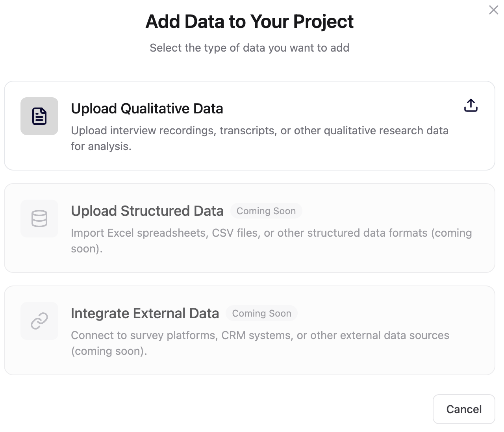Screen dimensions: 504x432
Task: Select the upload arrow icon
Action: point(471,105)
